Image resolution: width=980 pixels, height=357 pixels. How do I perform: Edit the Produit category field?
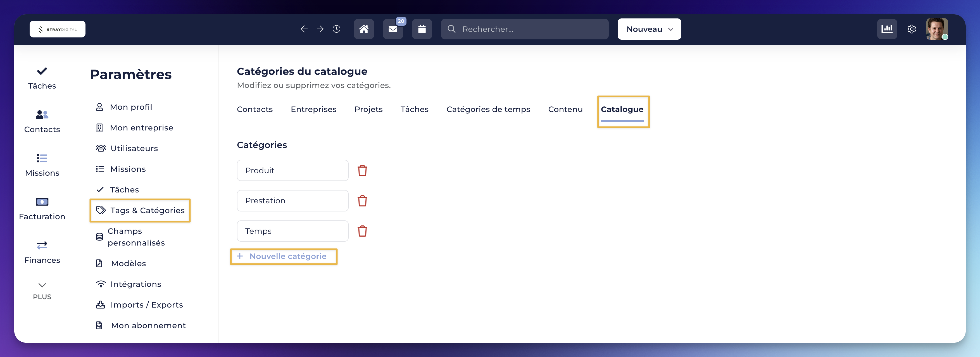pyautogui.click(x=292, y=170)
